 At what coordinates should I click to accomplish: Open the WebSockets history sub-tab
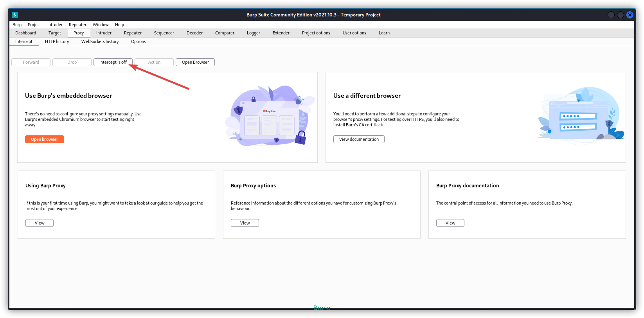tap(100, 41)
